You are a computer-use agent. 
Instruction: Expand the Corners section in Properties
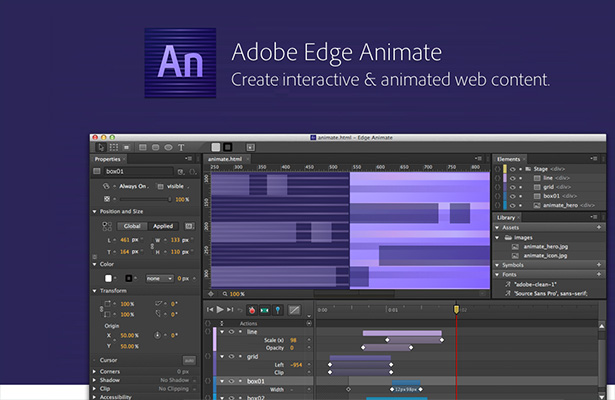[96, 371]
